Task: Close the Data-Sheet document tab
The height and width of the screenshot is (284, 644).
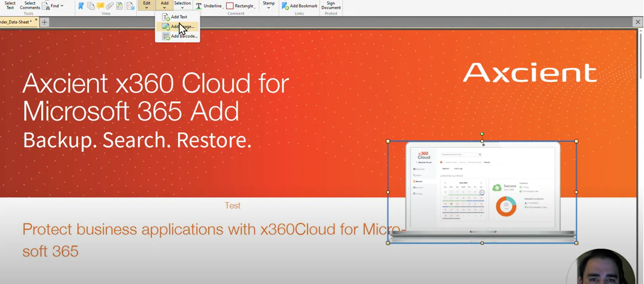Action: click(36, 20)
